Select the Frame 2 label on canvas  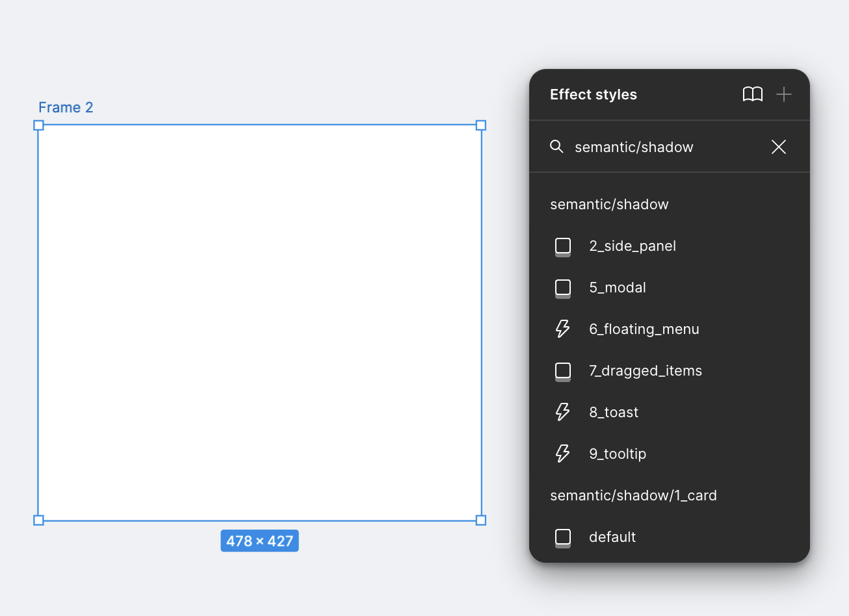click(x=66, y=107)
